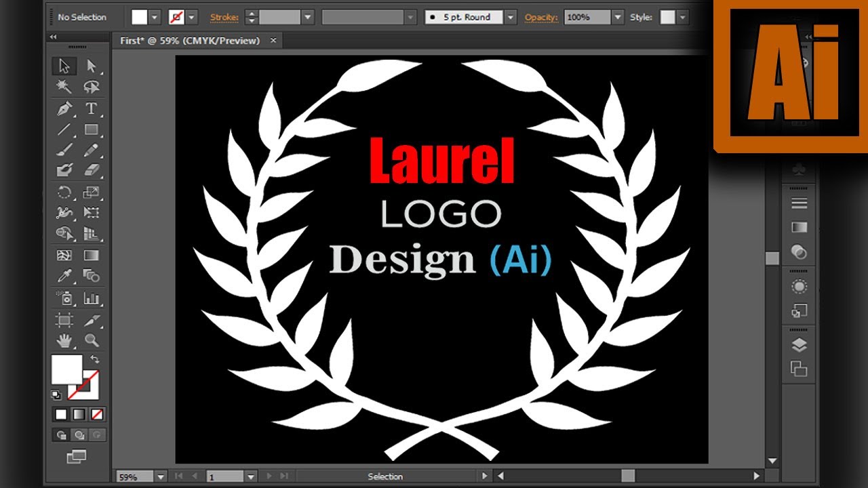The image size is (868, 488).
Task: Pick the Artboard tool
Action: 64,320
